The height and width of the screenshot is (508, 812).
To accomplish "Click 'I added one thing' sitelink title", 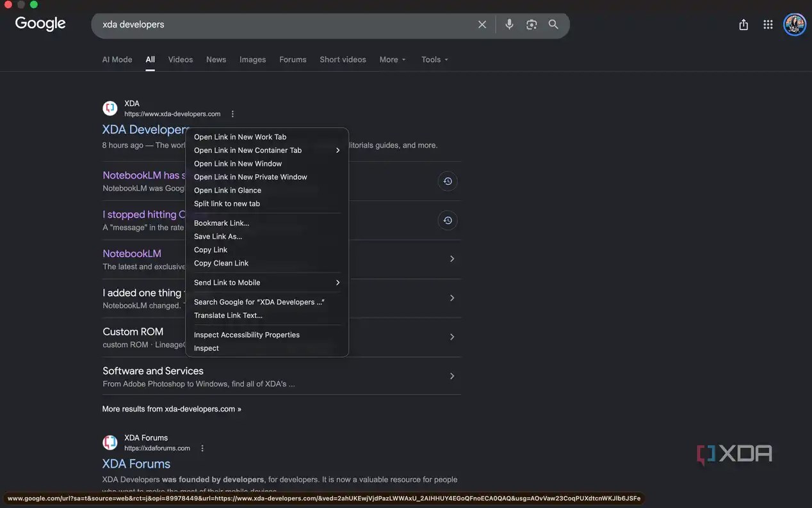I will [x=144, y=292].
